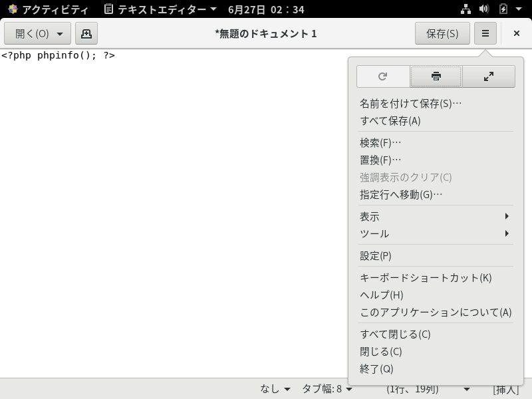The image size is (532, 399).
Task: Click the 保存(S) button
Action: 442,33
